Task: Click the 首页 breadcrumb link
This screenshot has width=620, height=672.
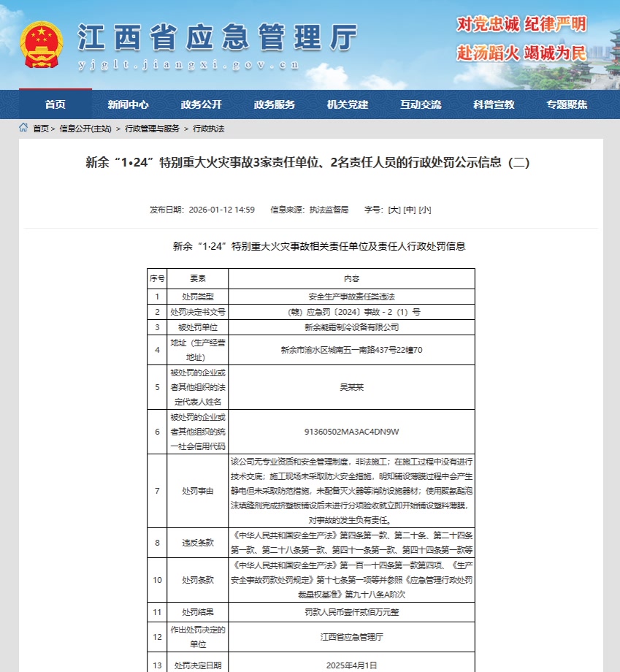Action: point(41,129)
